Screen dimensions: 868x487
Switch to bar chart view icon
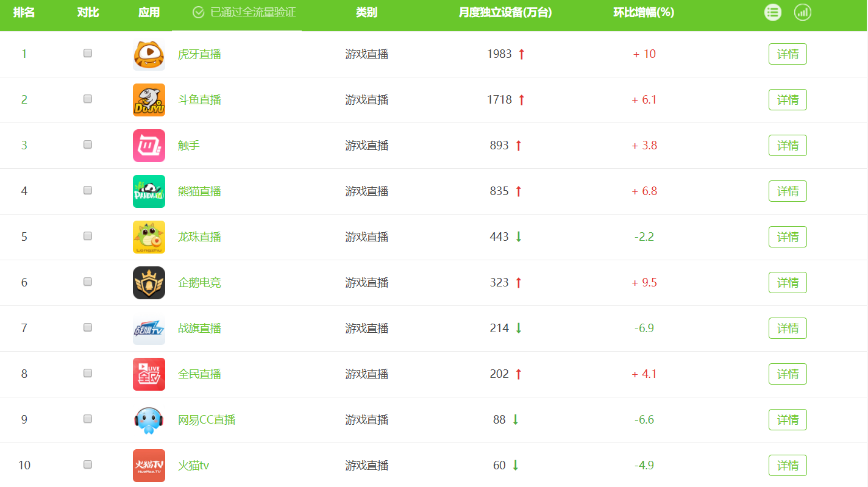coord(803,12)
